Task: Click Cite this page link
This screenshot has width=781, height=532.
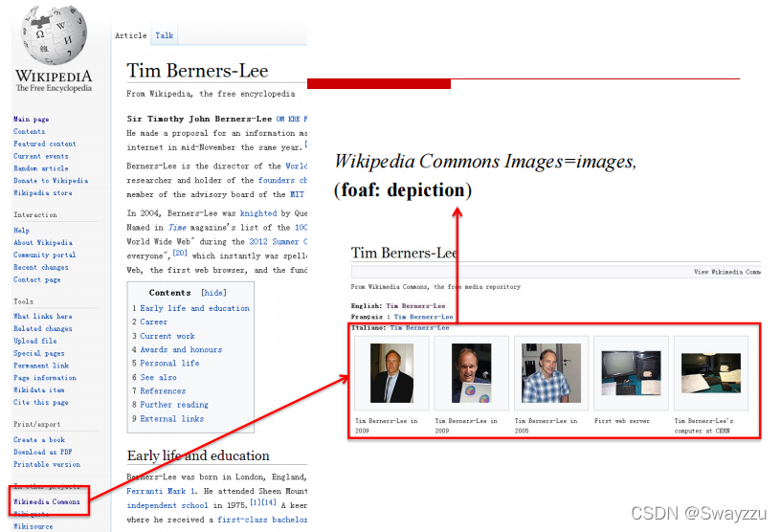Action: (41, 402)
